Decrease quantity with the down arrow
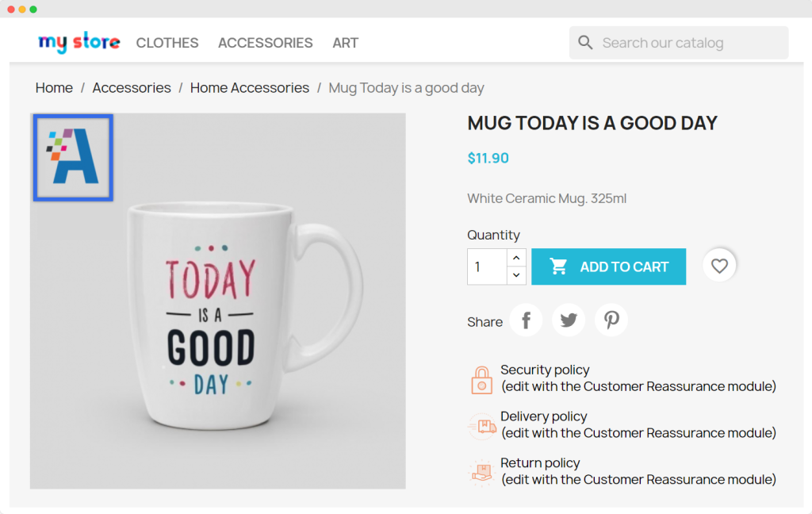 (x=516, y=275)
